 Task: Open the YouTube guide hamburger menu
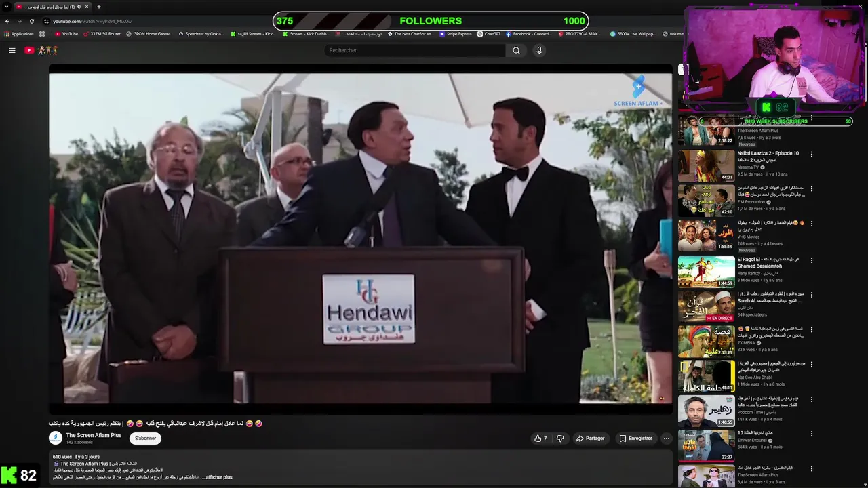tap(12, 50)
